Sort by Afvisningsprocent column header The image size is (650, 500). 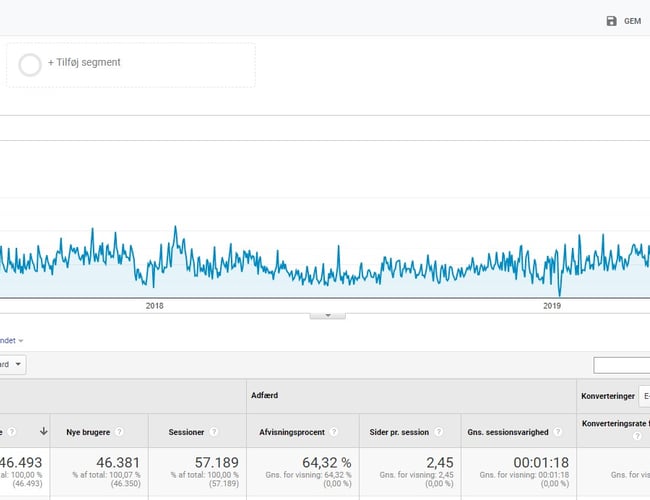(291, 432)
